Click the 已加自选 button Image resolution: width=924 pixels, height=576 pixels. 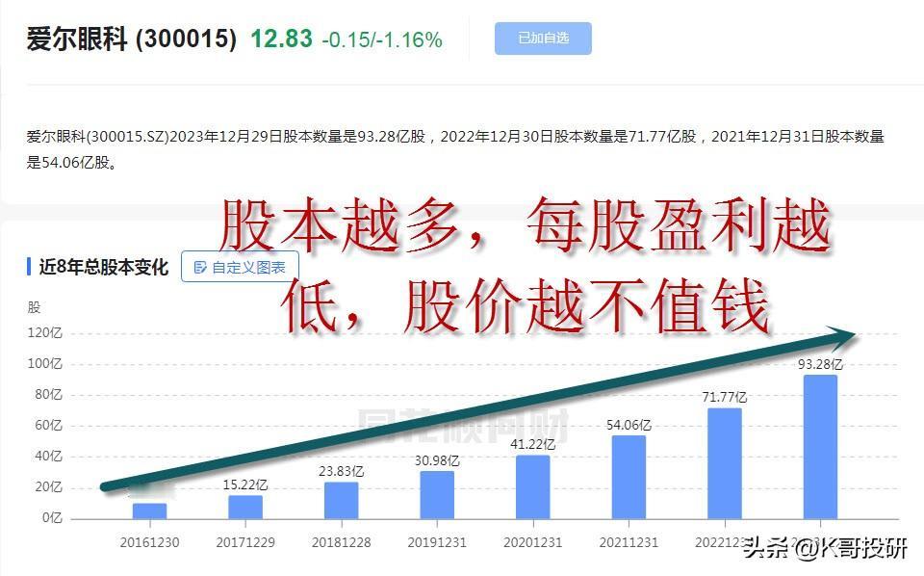click(x=543, y=39)
